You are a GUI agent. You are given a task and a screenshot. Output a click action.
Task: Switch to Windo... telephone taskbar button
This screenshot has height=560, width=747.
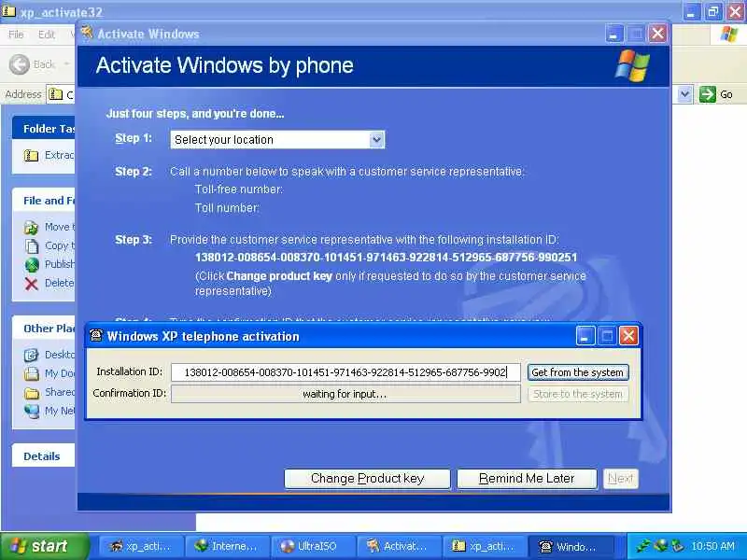571,546
